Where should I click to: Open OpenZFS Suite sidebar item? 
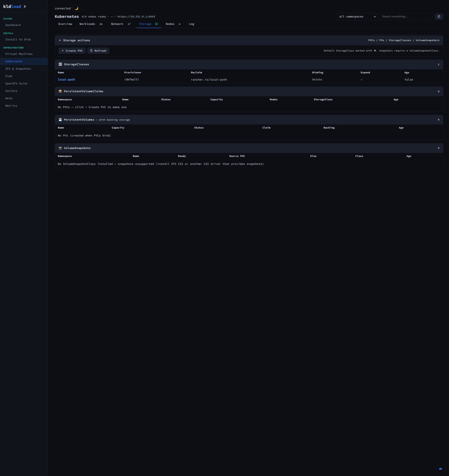point(24,83)
